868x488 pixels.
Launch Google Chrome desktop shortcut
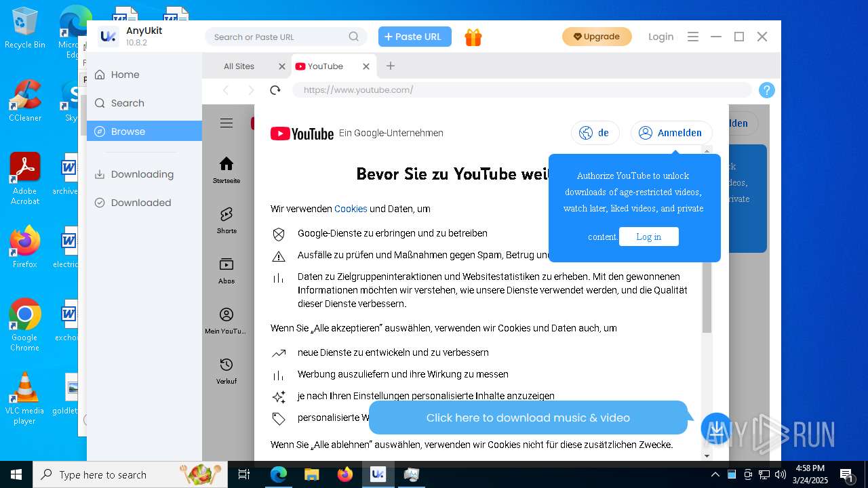(25, 325)
